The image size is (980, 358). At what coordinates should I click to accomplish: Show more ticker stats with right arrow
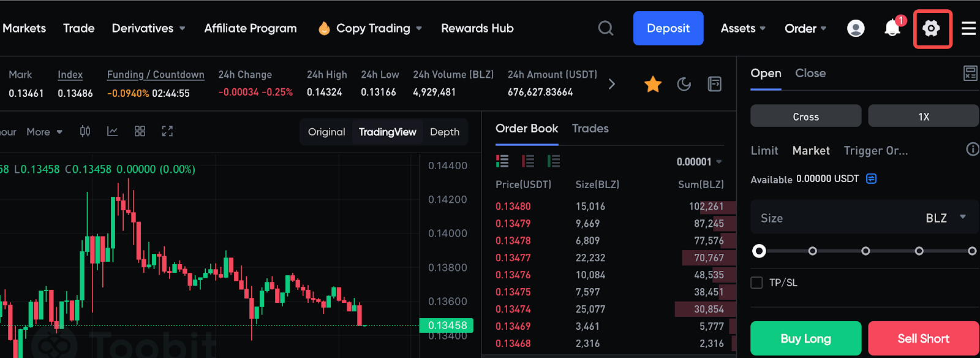[611, 84]
